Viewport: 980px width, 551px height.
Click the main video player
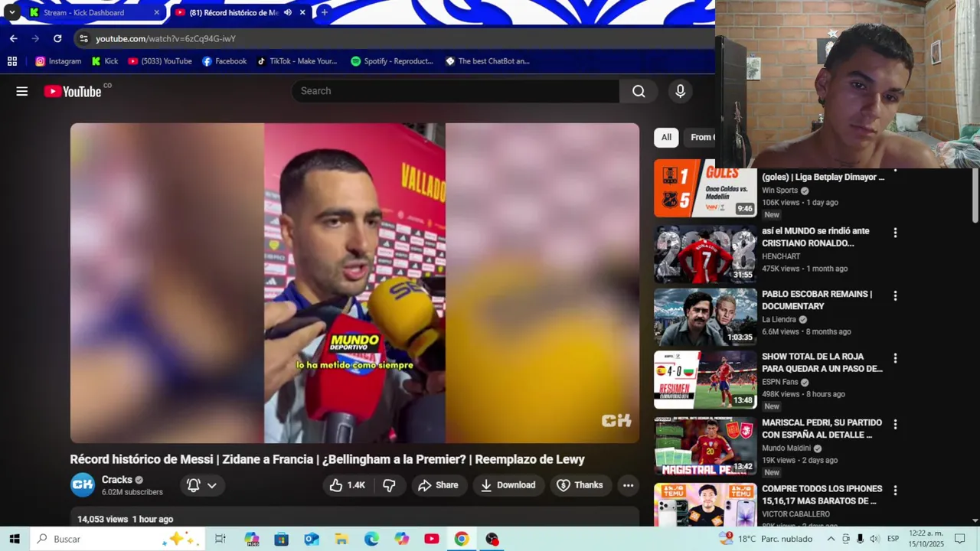[354, 283]
